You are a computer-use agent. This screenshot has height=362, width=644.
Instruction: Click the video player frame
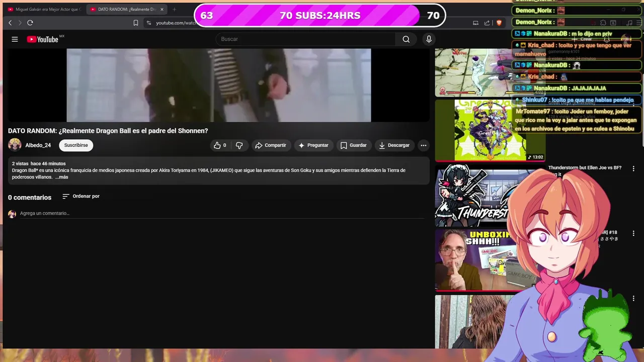pos(219,85)
